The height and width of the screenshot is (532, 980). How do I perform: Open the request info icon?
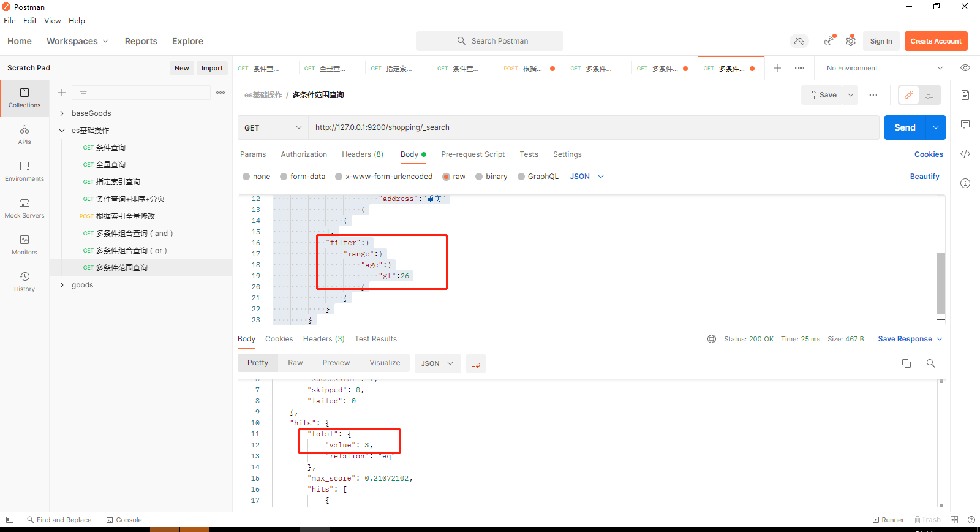[965, 183]
